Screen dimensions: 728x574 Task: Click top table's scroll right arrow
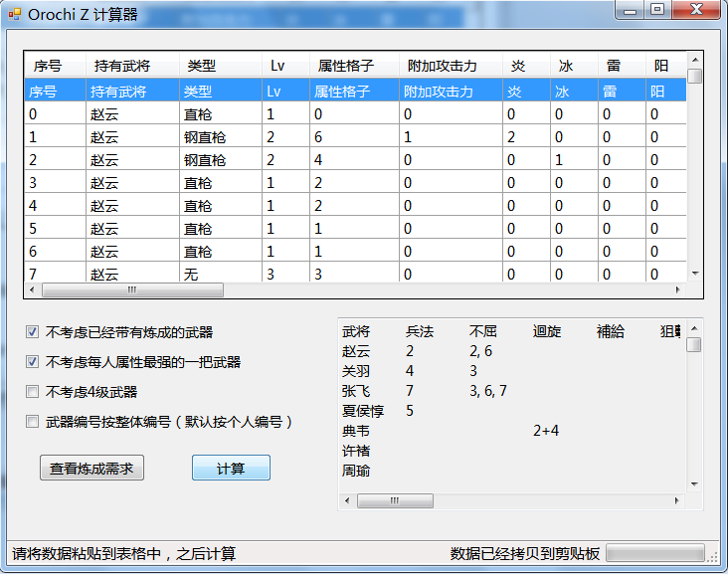point(678,290)
